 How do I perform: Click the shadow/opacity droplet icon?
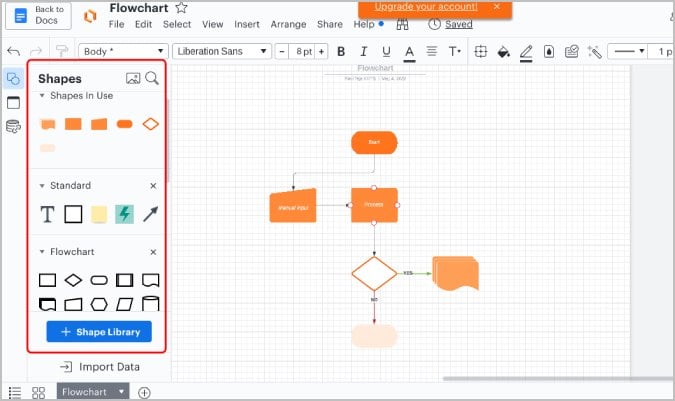pos(549,52)
